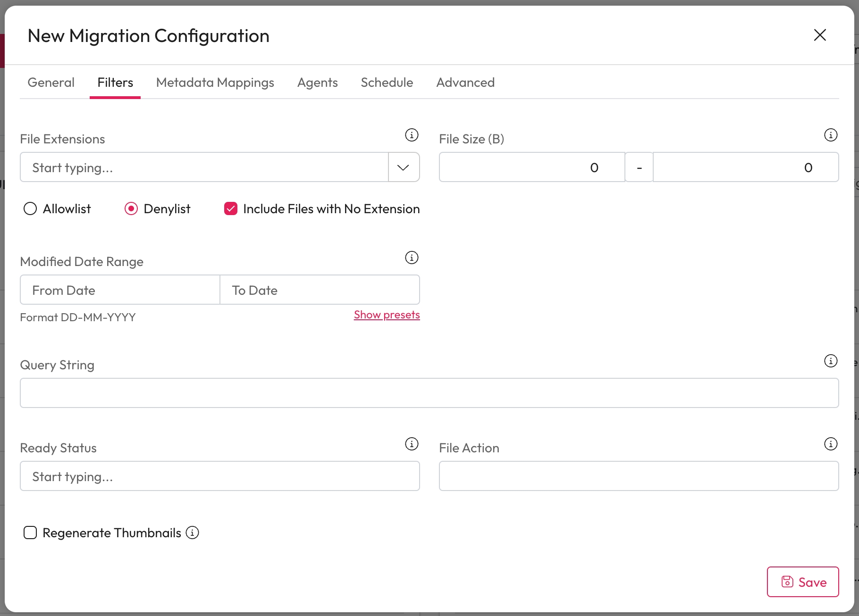Open the File Action select field
859x616 pixels.
tap(639, 476)
